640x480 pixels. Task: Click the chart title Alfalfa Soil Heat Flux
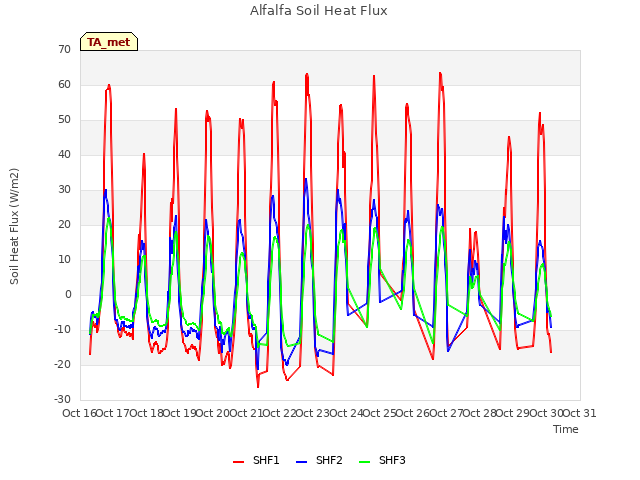tap(319, 11)
